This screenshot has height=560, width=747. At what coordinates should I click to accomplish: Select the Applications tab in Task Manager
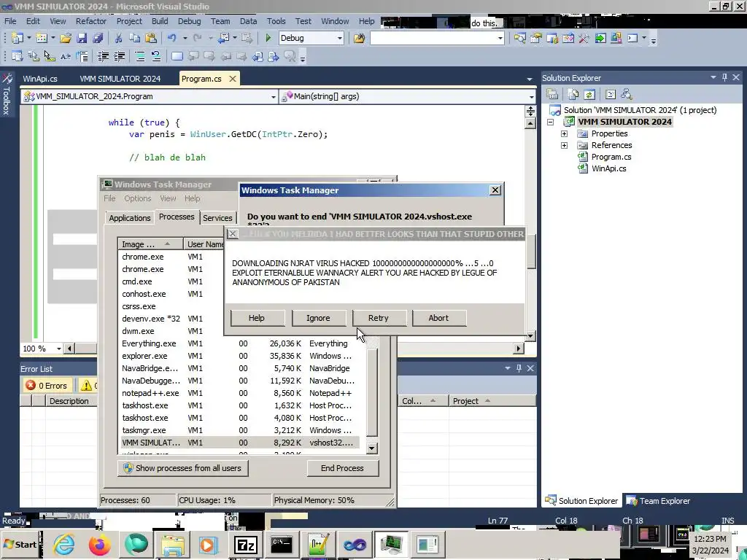pos(130,218)
